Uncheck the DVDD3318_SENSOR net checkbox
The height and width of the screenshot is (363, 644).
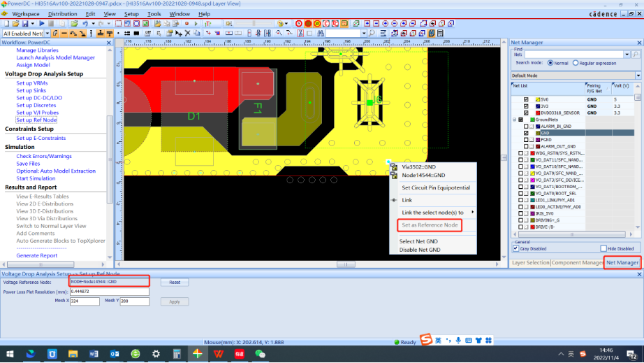pos(526,113)
